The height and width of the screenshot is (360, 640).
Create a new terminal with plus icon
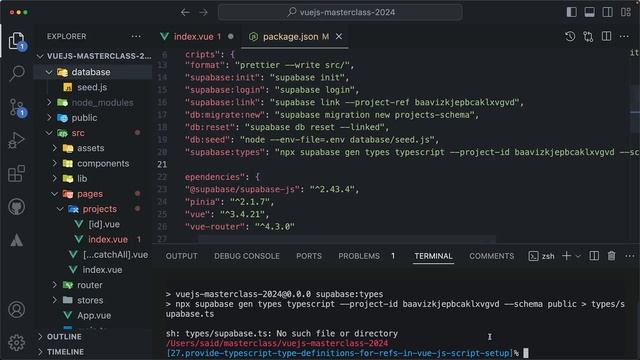pos(567,256)
